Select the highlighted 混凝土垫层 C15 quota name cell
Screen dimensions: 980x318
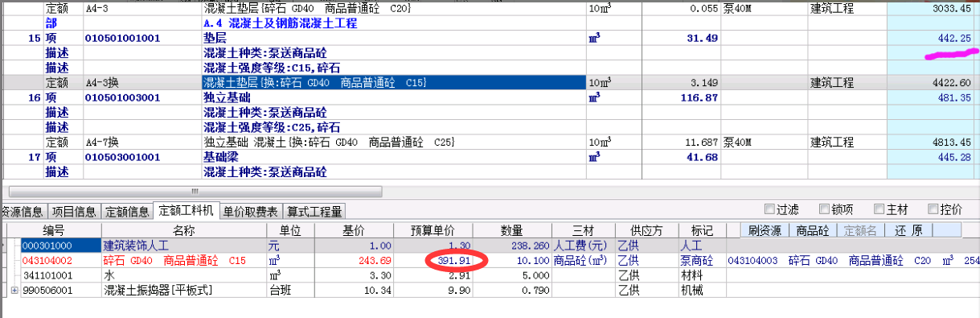click(x=393, y=82)
